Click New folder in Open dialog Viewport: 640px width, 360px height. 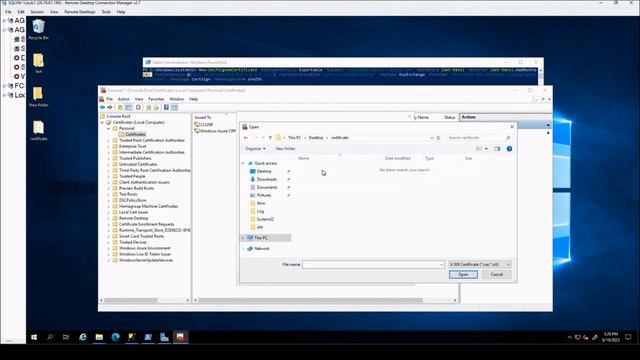285,149
